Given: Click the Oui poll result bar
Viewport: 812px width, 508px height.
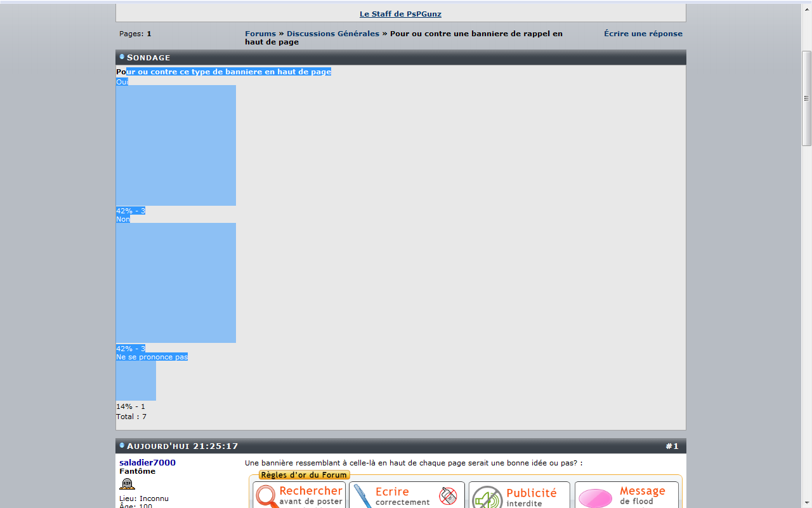Looking at the screenshot, I should [176, 145].
